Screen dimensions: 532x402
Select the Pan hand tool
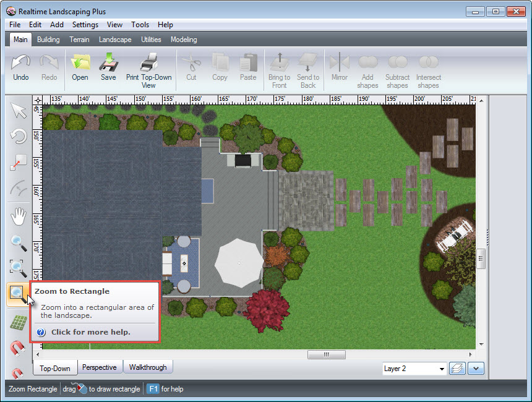19,217
